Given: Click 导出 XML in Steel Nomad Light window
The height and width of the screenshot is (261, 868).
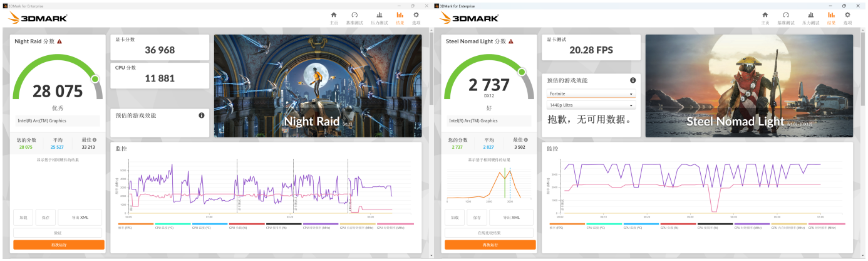Looking at the screenshot, I should (x=511, y=217).
